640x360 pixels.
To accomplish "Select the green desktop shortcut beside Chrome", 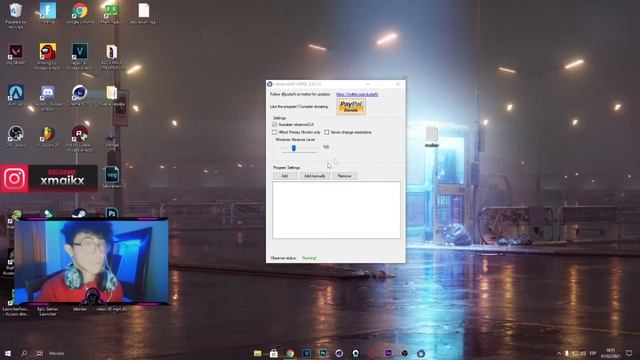I will click(111, 12).
